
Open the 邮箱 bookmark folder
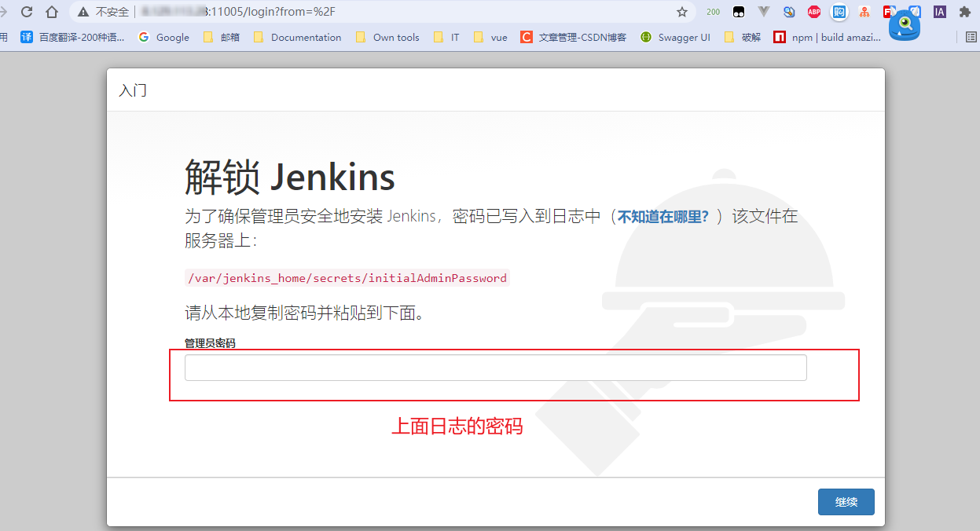click(222, 37)
